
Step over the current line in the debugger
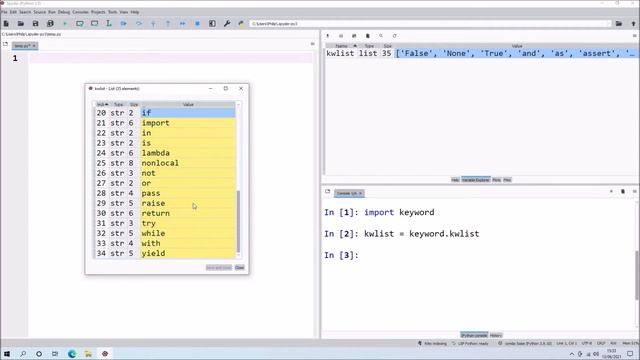click(x=139, y=24)
